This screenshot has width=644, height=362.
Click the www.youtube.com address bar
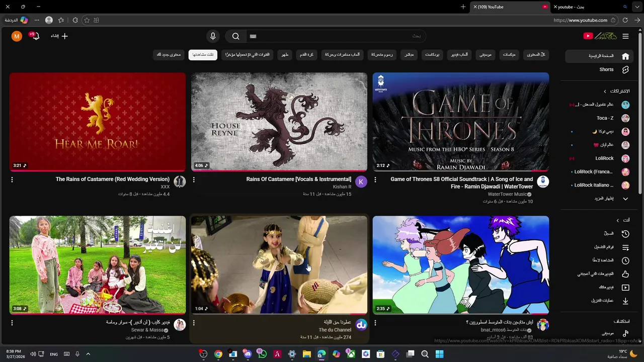(x=580, y=20)
